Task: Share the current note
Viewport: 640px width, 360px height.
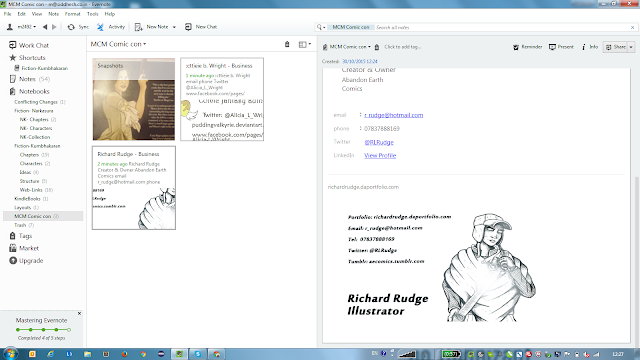Action: [x=616, y=47]
